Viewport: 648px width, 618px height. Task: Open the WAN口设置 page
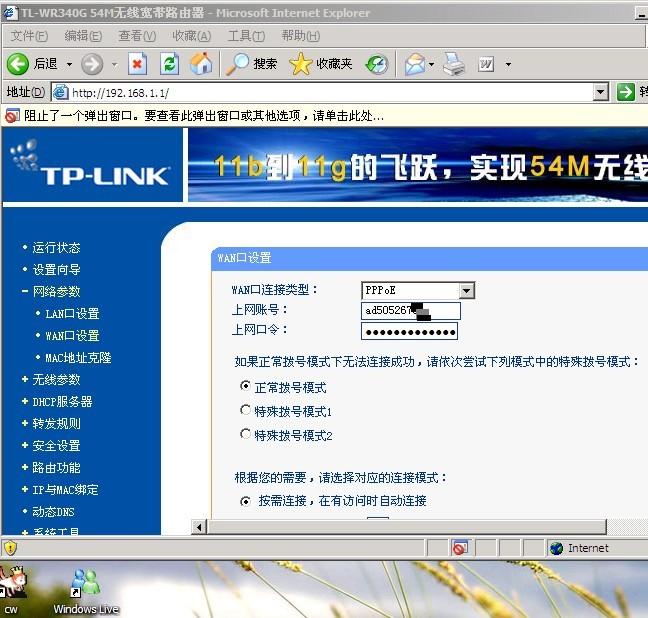72,336
